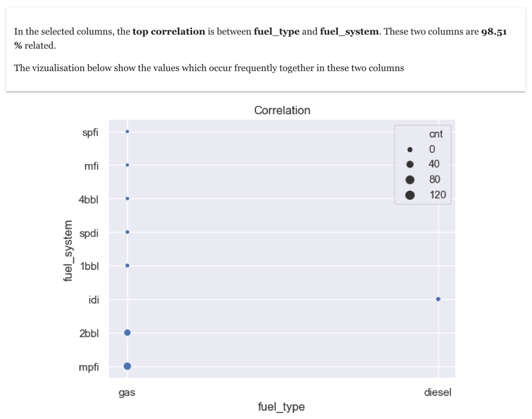Screen dimensions: 532x419
Task: Click the 'gas' x-axis tick label
Action: pyautogui.click(x=127, y=392)
